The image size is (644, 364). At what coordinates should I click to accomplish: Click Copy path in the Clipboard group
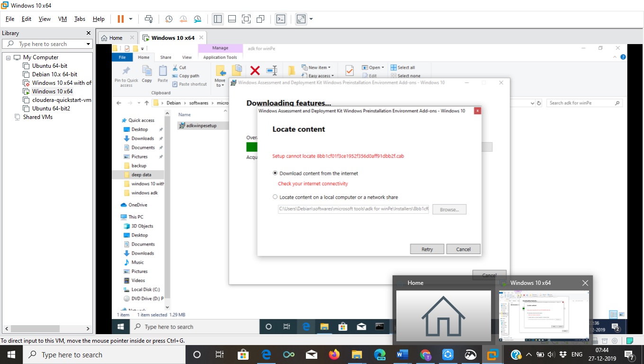pos(186,76)
